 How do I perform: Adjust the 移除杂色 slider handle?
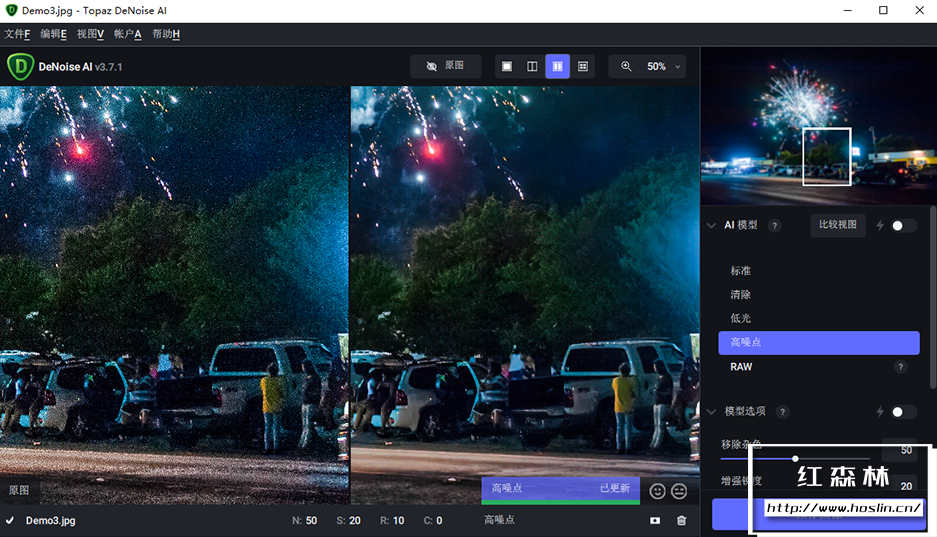coord(795,459)
